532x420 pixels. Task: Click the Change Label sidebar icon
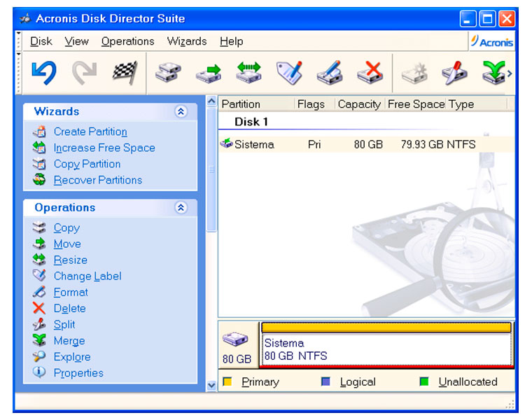coord(39,276)
